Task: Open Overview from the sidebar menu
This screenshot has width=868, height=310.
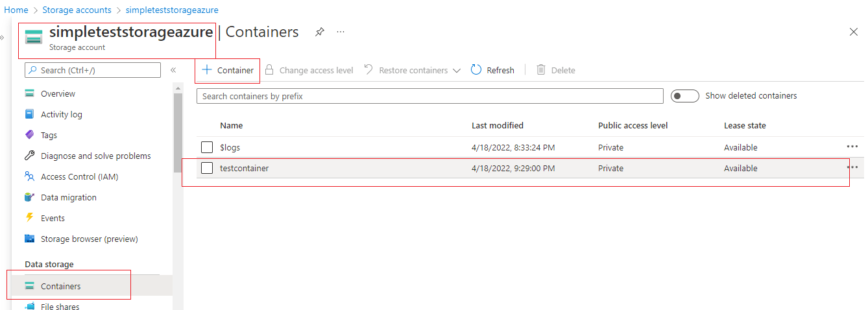Action: tap(58, 93)
